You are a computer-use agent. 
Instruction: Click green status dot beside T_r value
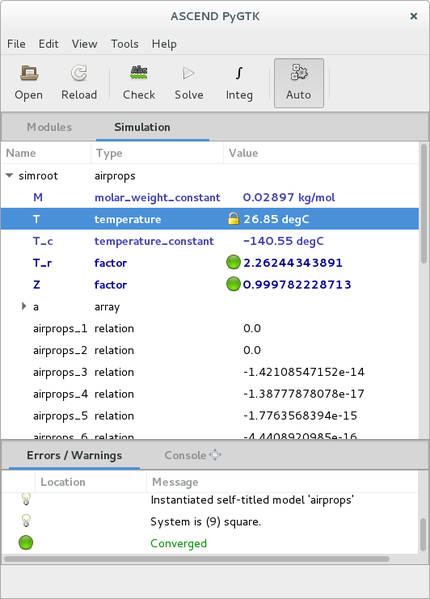point(233,262)
